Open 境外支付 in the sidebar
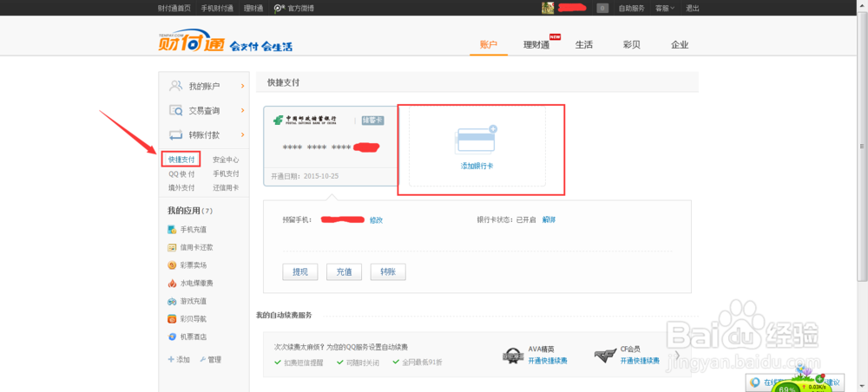Screen dimensions: 868x392 tap(181, 187)
